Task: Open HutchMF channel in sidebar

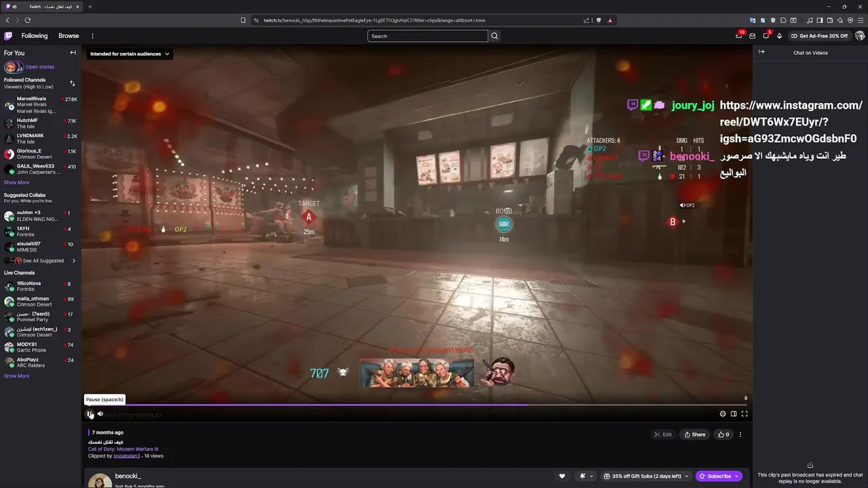Action: coord(41,123)
